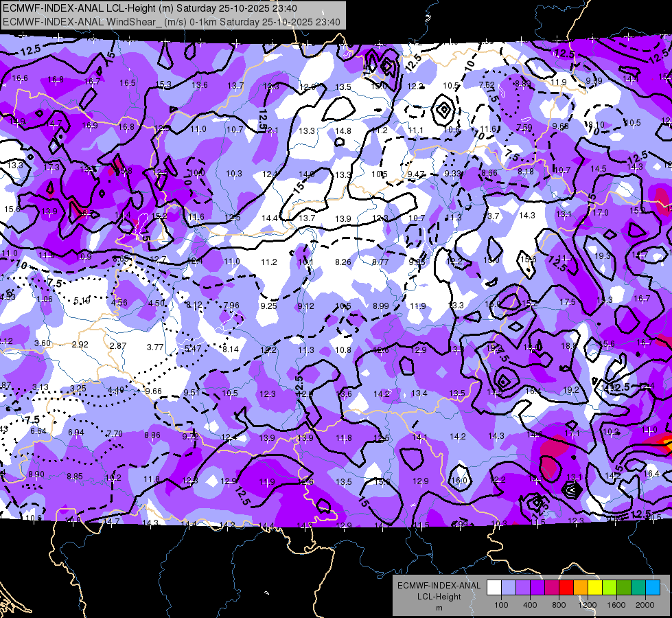Click the legend tick label '1600'
This screenshot has height=618, width=672.
(616, 605)
